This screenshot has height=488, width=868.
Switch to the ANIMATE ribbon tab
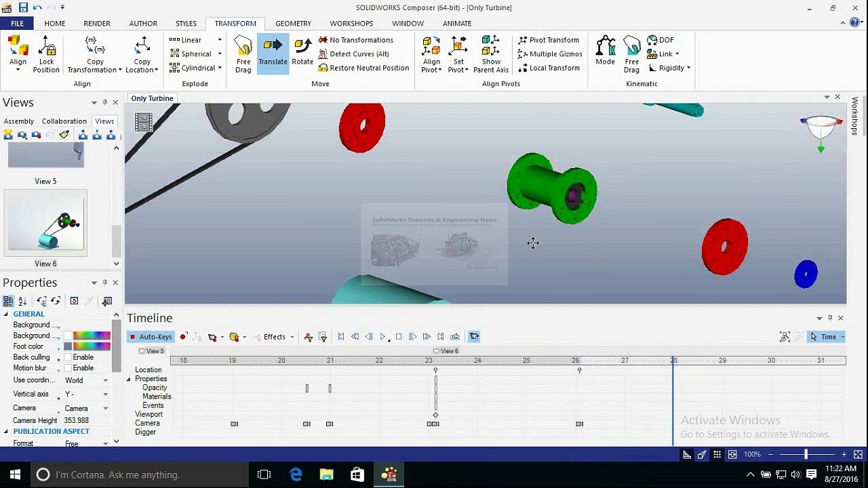pyautogui.click(x=457, y=23)
